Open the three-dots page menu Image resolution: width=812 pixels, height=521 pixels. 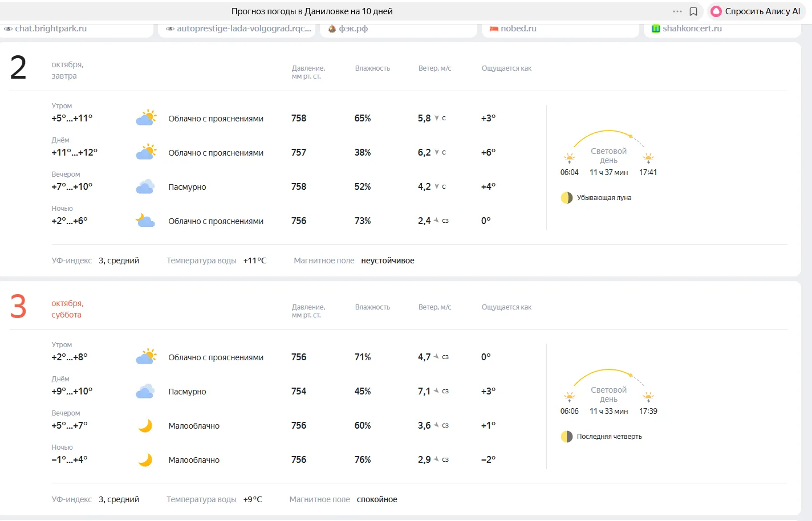(x=677, y=11)
